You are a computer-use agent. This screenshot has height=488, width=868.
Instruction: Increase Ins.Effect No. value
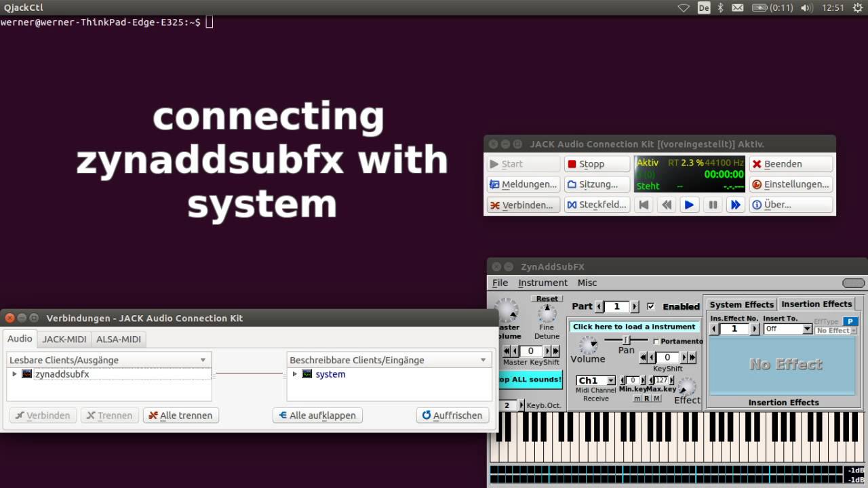[754, 329]
